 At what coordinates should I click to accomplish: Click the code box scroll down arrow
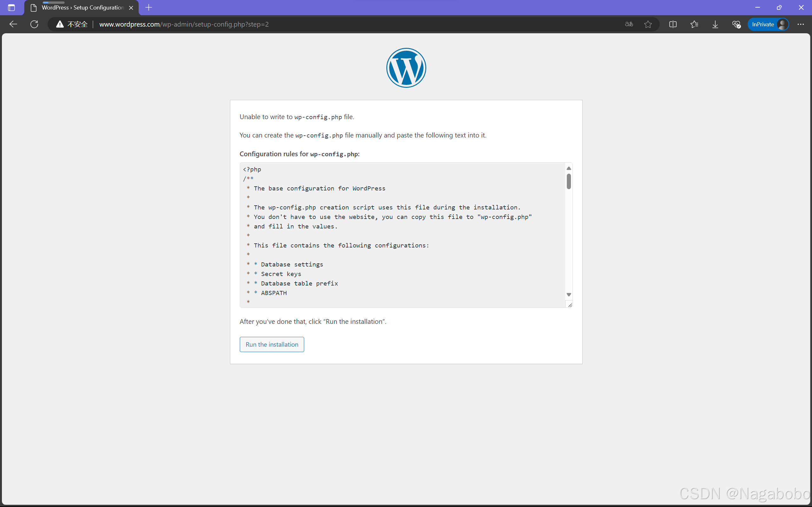[569, 294]
